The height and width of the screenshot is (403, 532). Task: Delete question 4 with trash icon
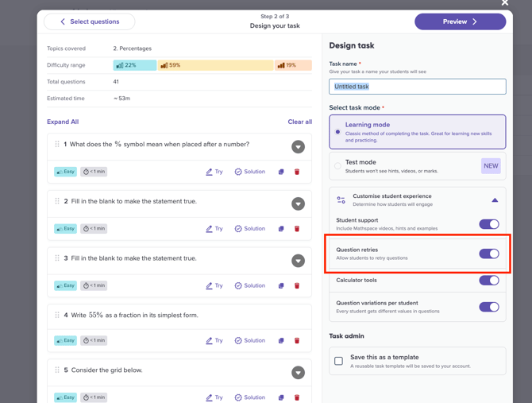[x=297, y=341]
